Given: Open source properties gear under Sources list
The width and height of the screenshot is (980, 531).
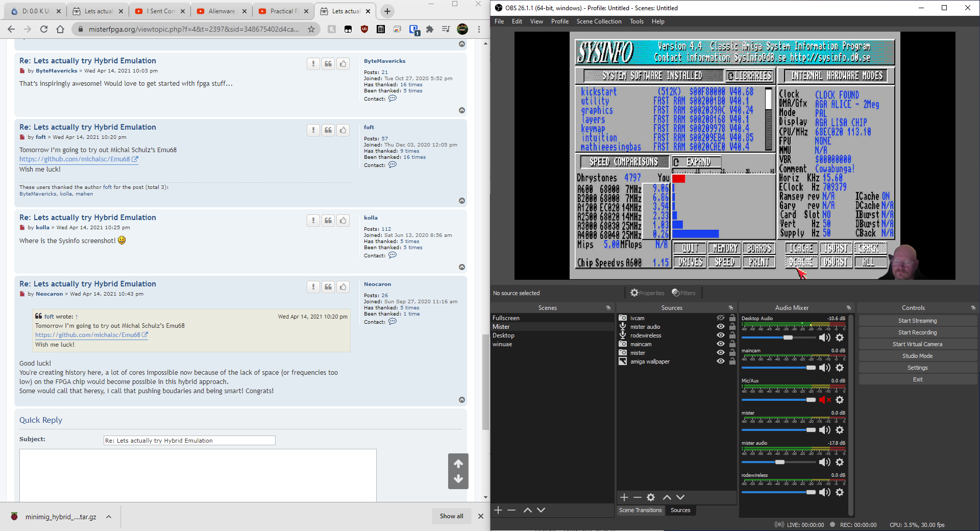Looking at the screenshot, I should tap(651, 497).
